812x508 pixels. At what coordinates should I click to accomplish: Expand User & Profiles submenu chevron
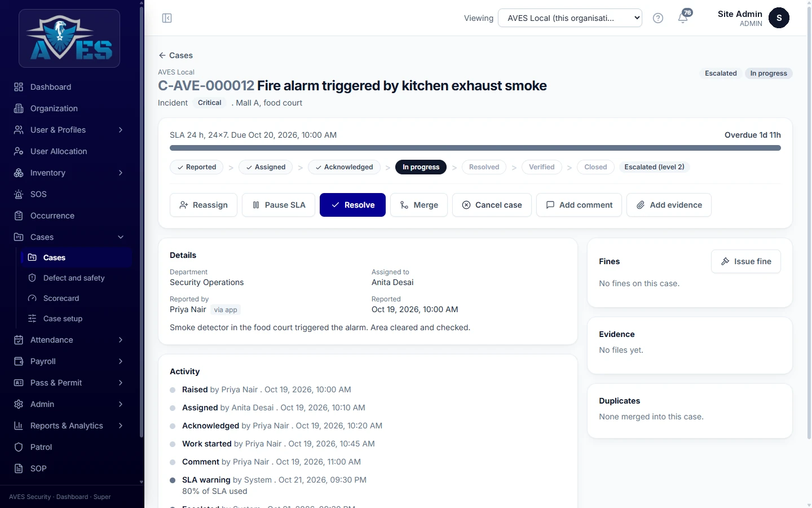click(x=121, y=130)
